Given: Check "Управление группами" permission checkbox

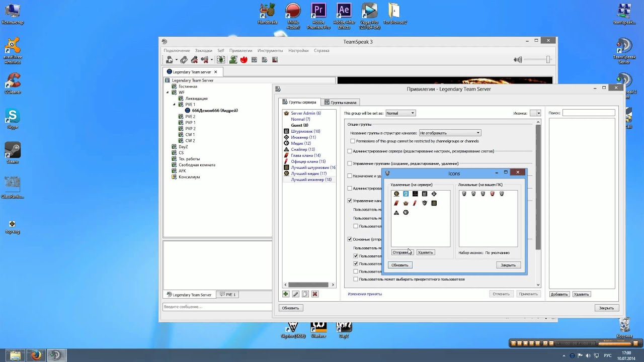Looking at the screenshot, I should (350, 163).
